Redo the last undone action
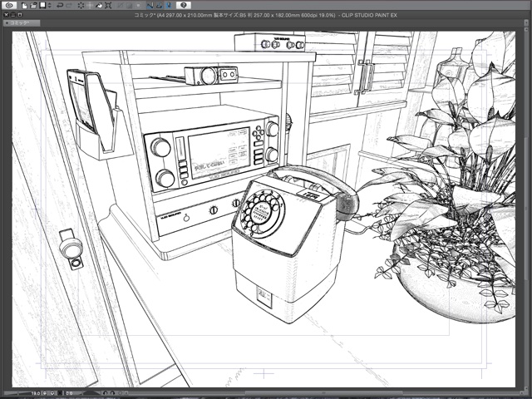This screenshot has width=532, height=399. [x=69, y=6]
